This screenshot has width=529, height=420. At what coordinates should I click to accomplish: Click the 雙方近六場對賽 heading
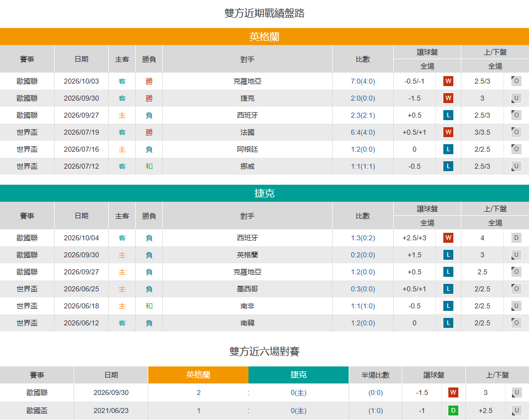(264, 351)
